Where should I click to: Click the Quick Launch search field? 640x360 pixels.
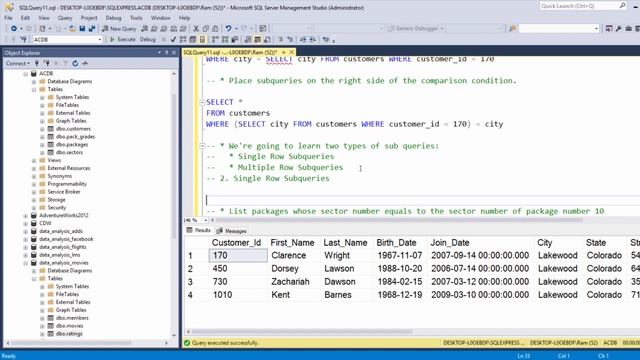[x=580, y=6]
